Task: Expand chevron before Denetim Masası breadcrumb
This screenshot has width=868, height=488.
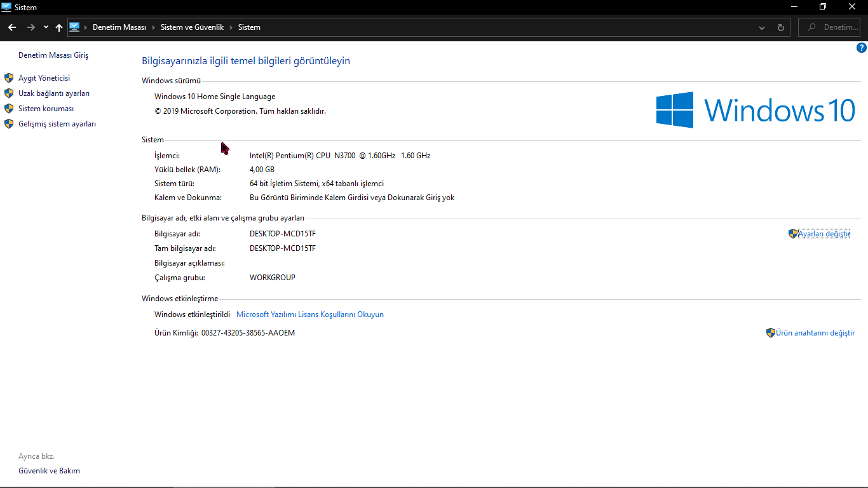Action: click(86, 27)
